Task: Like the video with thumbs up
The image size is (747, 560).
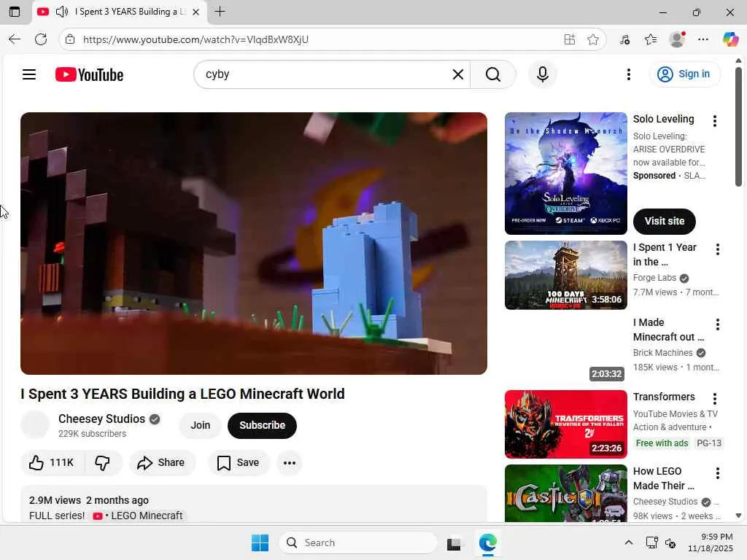Action: point(52,462)
